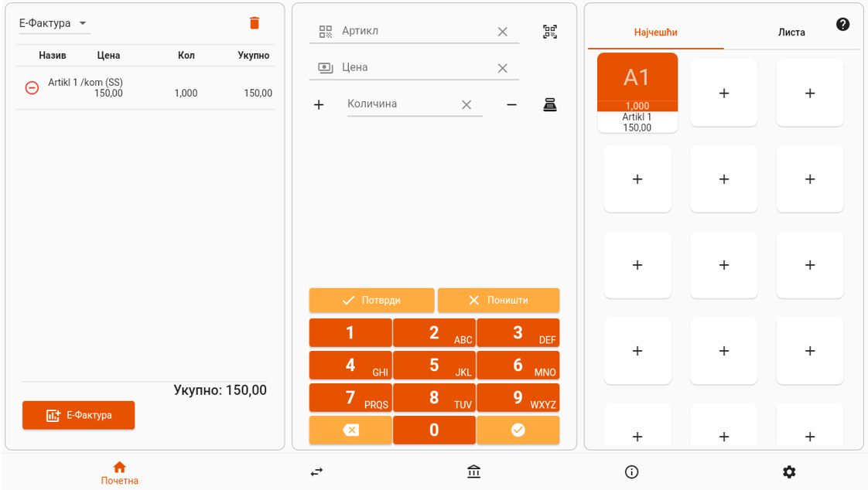
Task: Increase quantity with the plus button
Action: [x=319, y=105]
